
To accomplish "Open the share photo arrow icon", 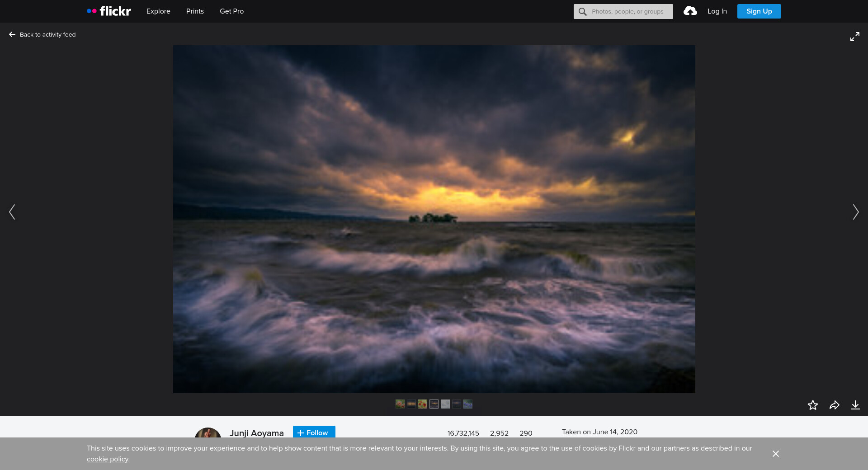I will tap(834, 405).
